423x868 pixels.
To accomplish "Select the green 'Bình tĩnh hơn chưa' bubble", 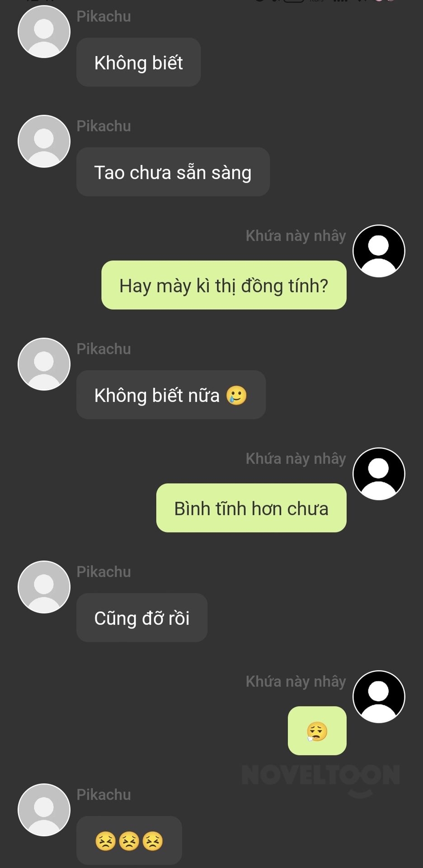I will 251,508.
